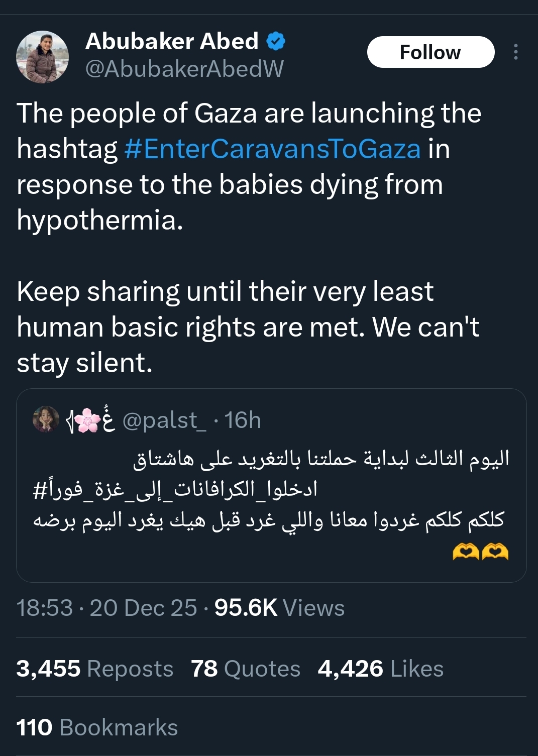
Task: Show the 4,426 Likes list
Action: click(x=380, y=669)
